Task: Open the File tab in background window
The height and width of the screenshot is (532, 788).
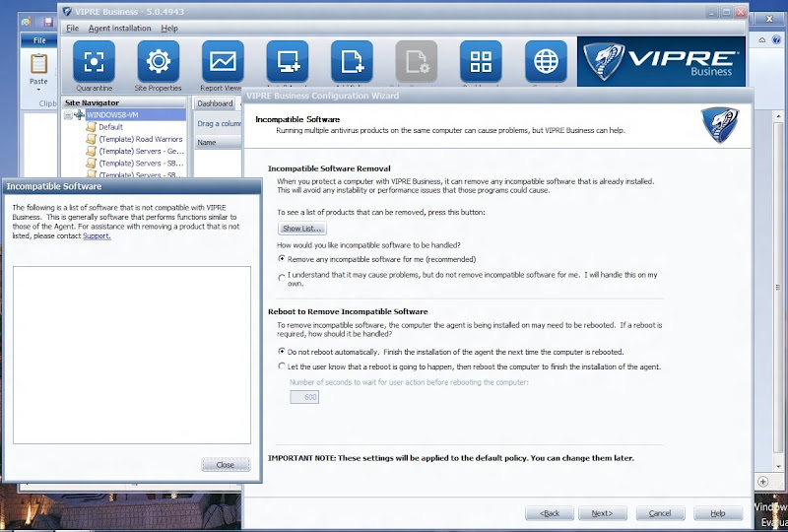Action: tap(39, 40)
